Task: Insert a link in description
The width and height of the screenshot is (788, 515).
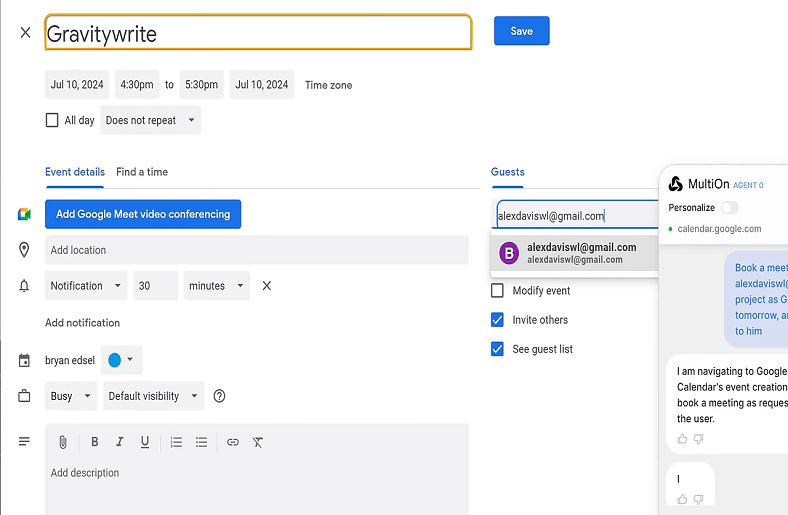Action: pyautogui.click(x=233, y=442)
